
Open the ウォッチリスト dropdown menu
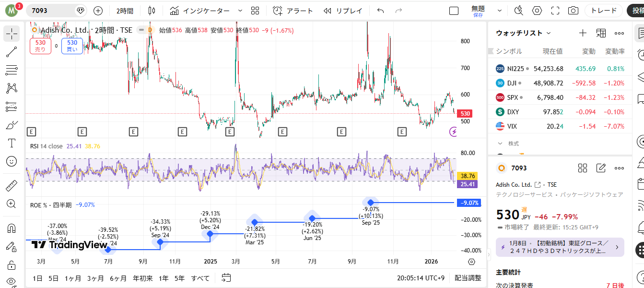pos(524,33)
